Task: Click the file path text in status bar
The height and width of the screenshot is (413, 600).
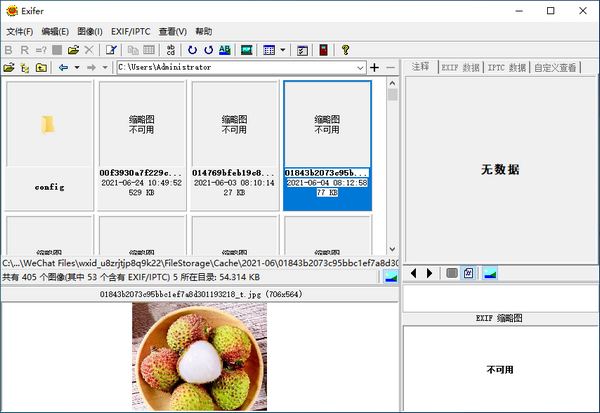Action: 200,263
